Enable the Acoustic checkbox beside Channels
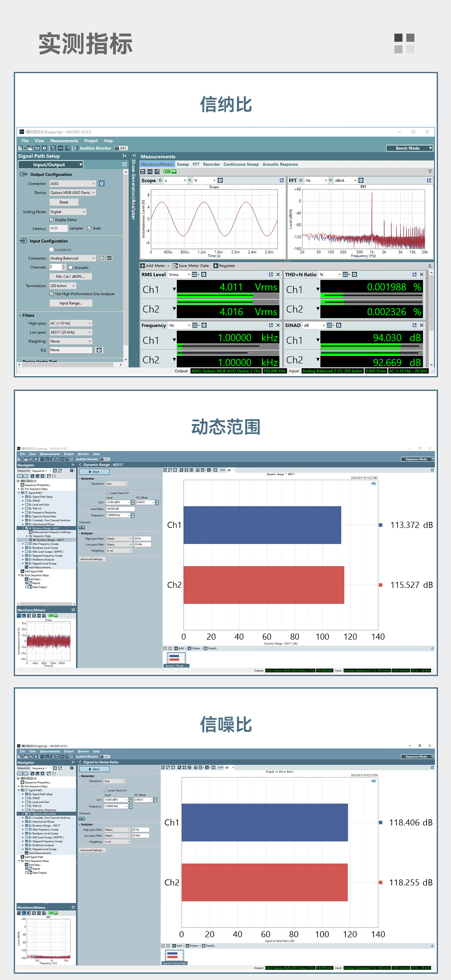This screenshot has width=451, height=980. (x=70, y=267)
